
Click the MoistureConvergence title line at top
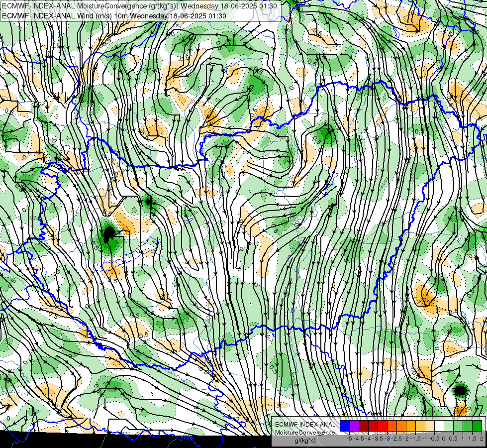click(140, 5)
